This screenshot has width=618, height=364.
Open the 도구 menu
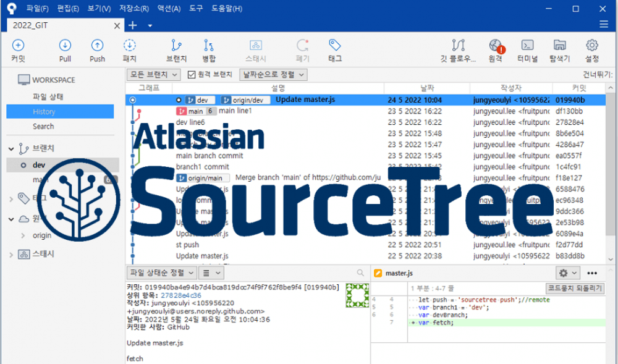pyautogui.click(x=196, y=8)
